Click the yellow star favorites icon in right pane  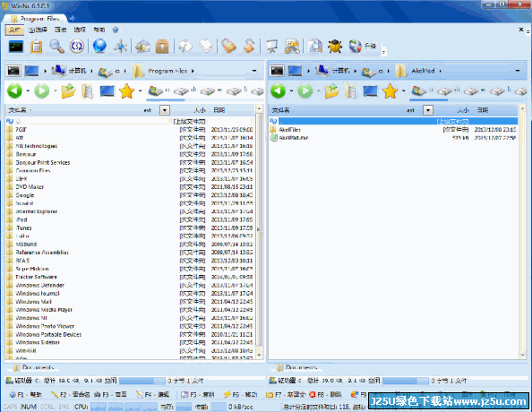point(390,91)
